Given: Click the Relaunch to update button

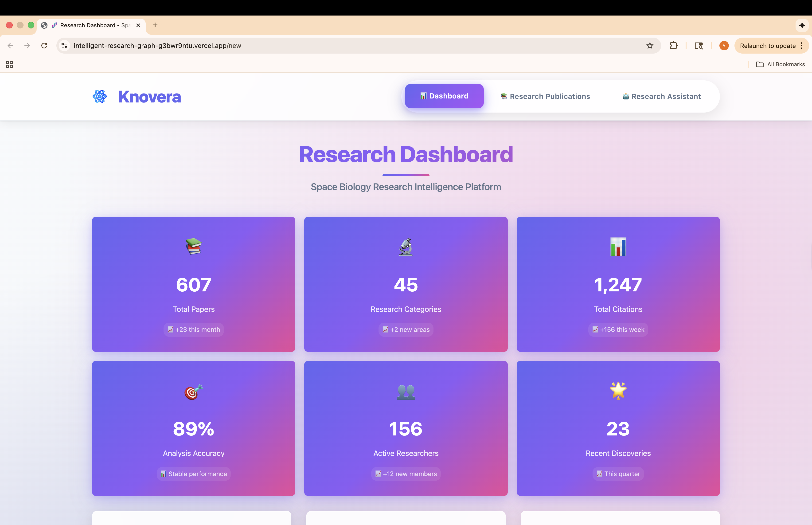Looking at the screenshot, I should (x=767, y=46).
